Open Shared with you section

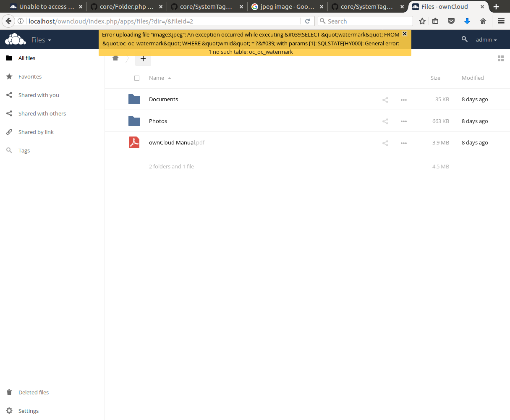(52, 95)
